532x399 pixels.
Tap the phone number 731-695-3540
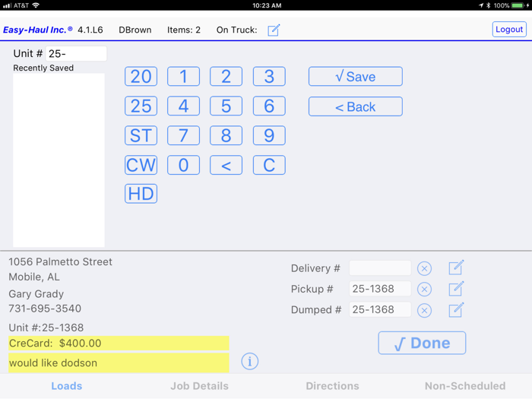(45, 309)
